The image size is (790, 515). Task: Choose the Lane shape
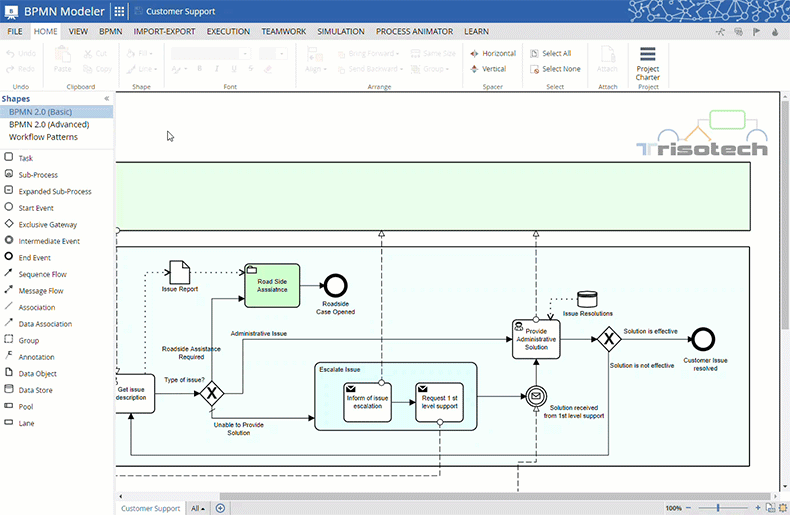26,424
